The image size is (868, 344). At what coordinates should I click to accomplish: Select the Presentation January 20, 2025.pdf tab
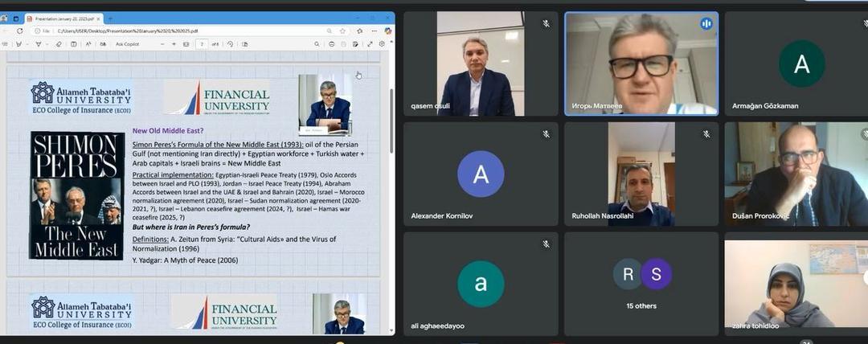click(64, 18)
